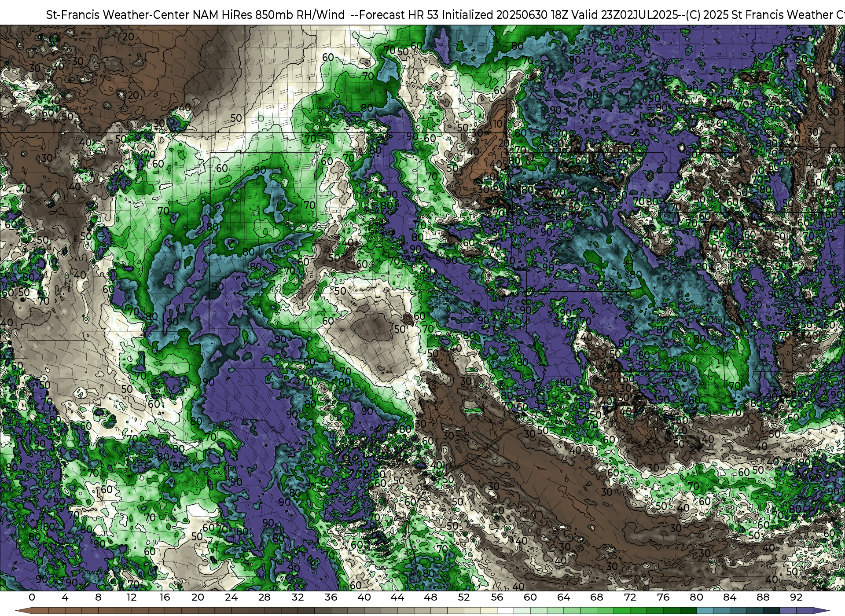Screen dimensions: 845x616
Task: Click the "10" contour label on the map
Action: tap(497, 124)
